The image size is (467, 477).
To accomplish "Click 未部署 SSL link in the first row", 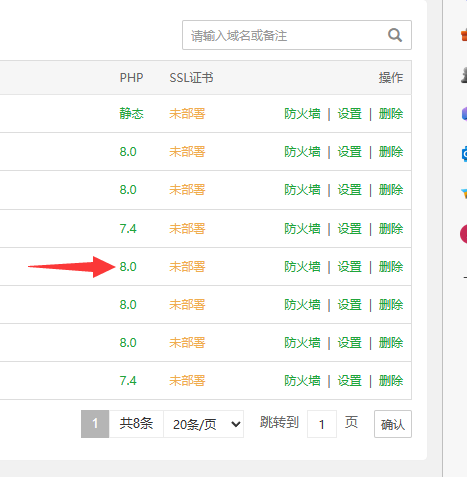I will tap(187, 114).
